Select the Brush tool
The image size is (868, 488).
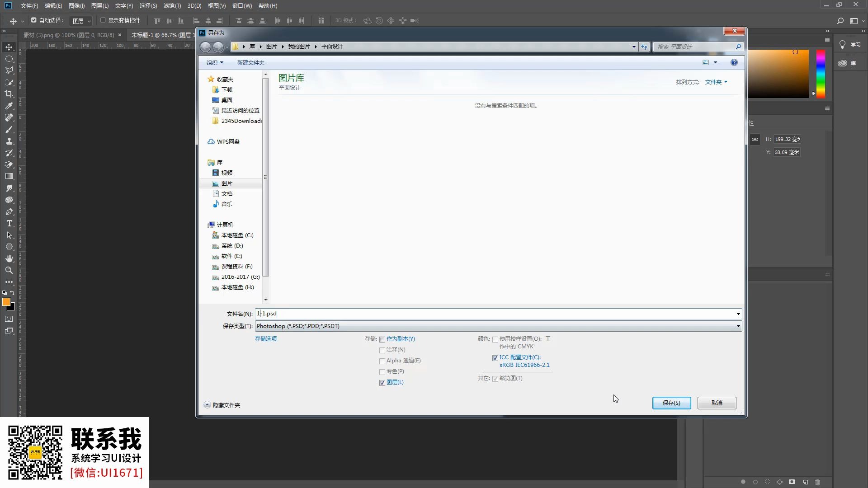(9, 129)
